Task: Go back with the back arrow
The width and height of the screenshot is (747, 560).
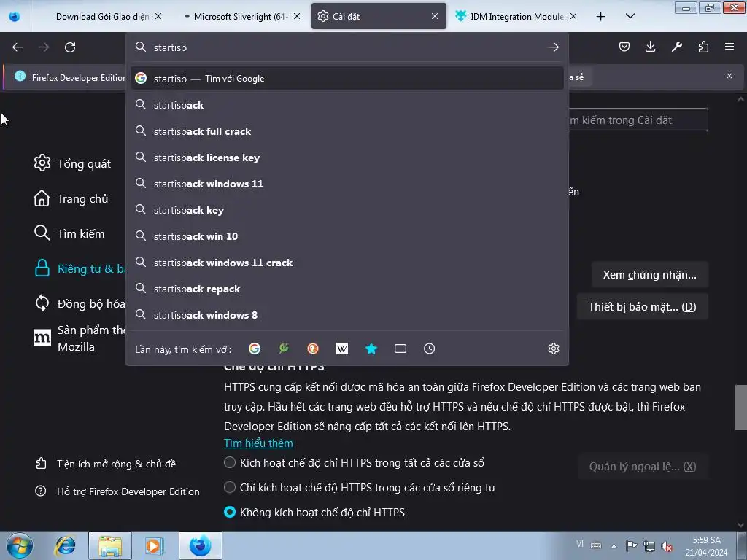Action: 18,47
